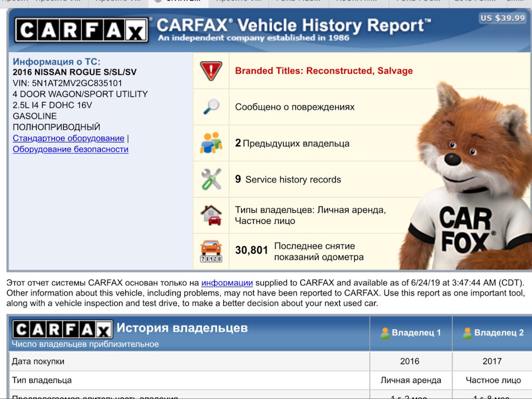
Task: Open Оборудование безопасности link
Action: 70,149
